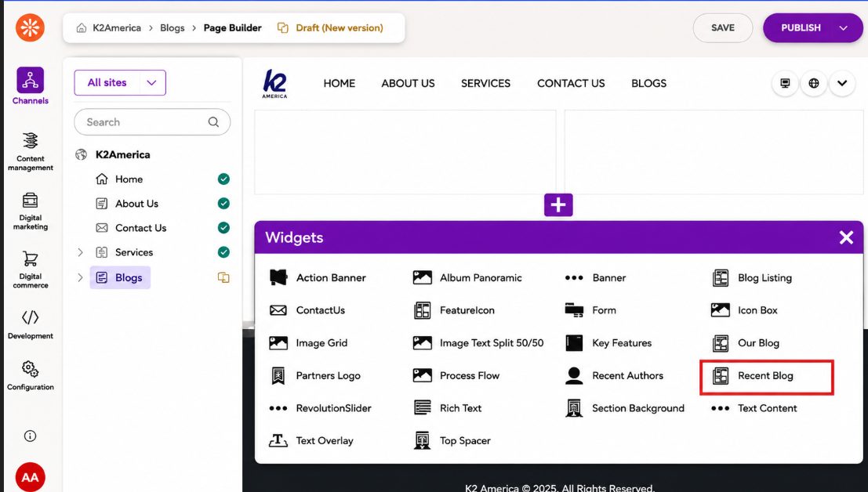The width and height of the screenshot is (868, 492).
Task: Click the plus add-widget button
Action: [558, 205]
